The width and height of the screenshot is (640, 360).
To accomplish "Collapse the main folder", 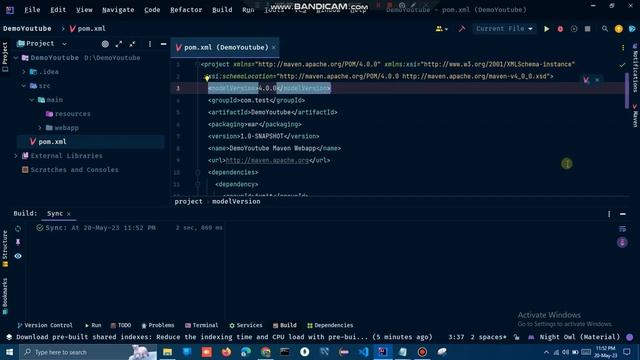I will [x=32, y=100].
